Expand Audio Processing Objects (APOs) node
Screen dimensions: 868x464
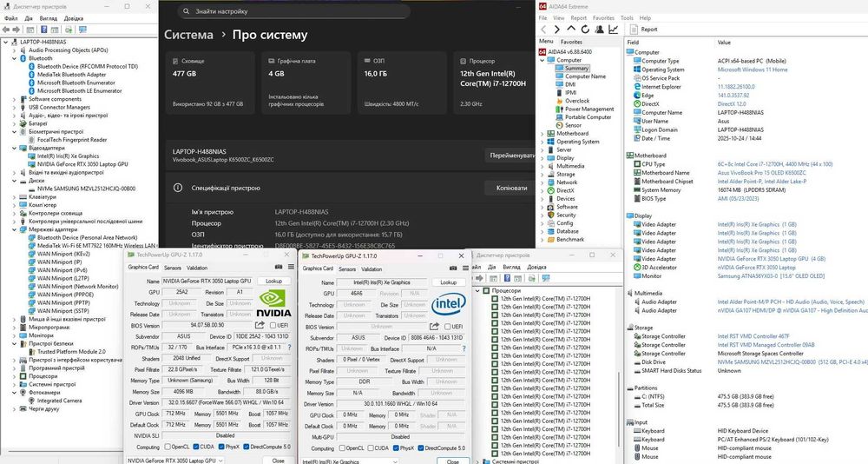(15, 50)
